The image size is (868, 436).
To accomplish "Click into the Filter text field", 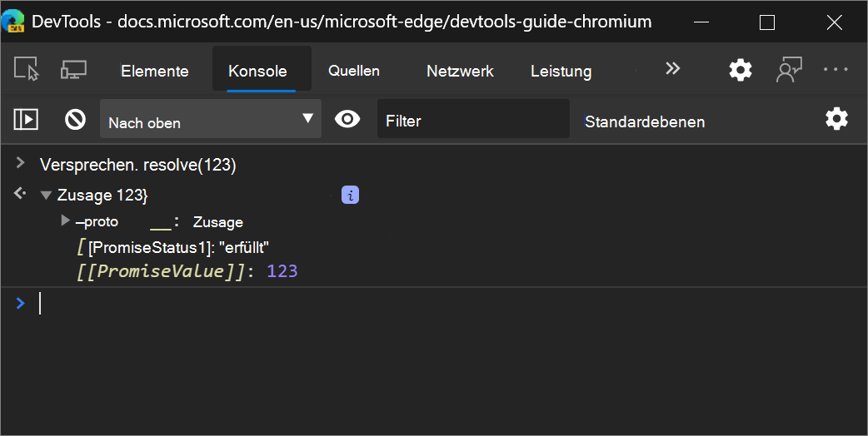I will point(472,121).
